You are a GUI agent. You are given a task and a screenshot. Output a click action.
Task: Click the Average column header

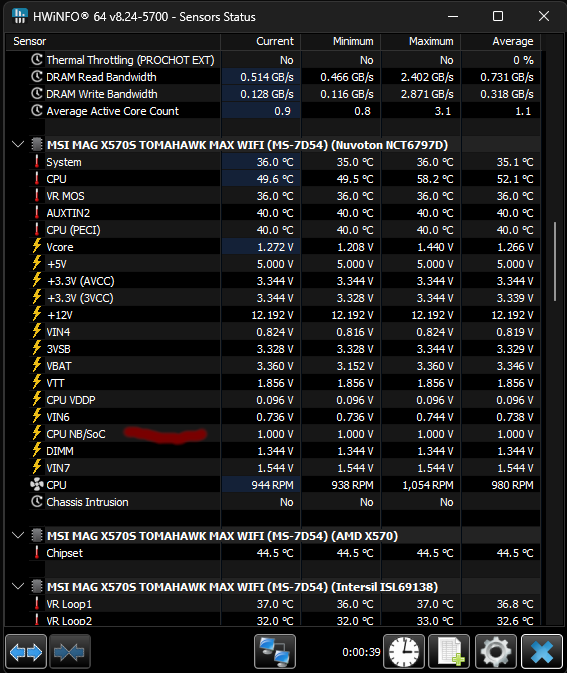pos(500,41)
